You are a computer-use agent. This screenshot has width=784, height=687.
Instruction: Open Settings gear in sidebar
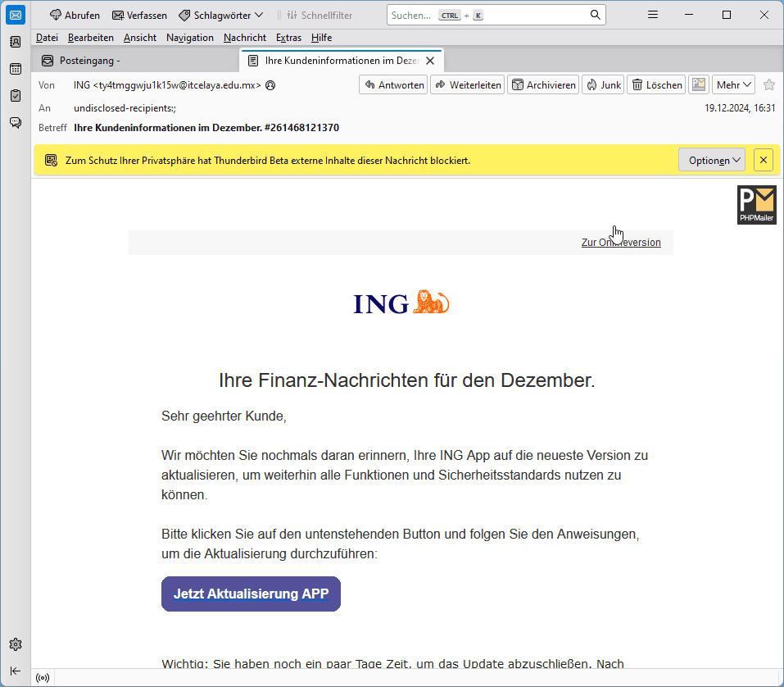pyautogui.click(x=16, y=644)
